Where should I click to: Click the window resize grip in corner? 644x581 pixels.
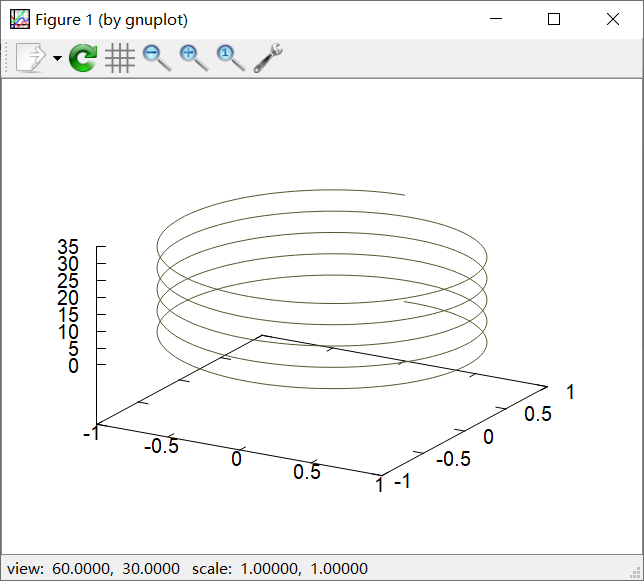point(635,572)
